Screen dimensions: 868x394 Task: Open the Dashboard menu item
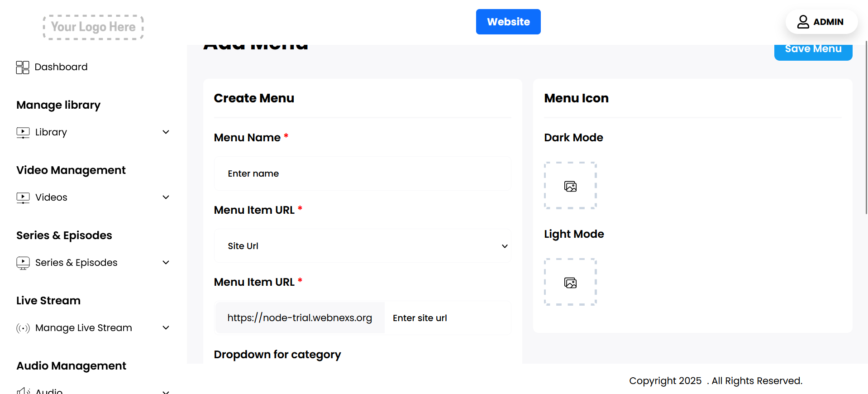coord(61,67)
